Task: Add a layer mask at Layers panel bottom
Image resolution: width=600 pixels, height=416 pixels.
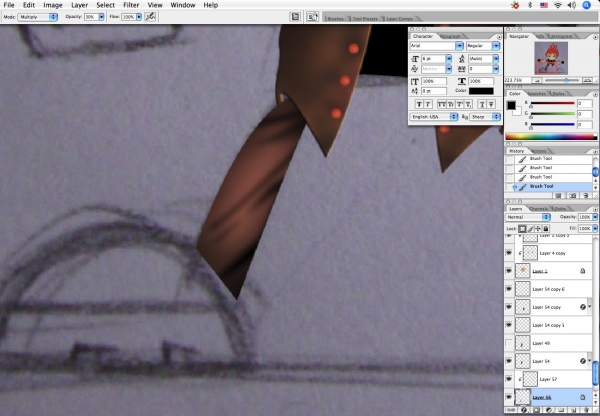Action: pyautogui.click(x=536, y=410)
